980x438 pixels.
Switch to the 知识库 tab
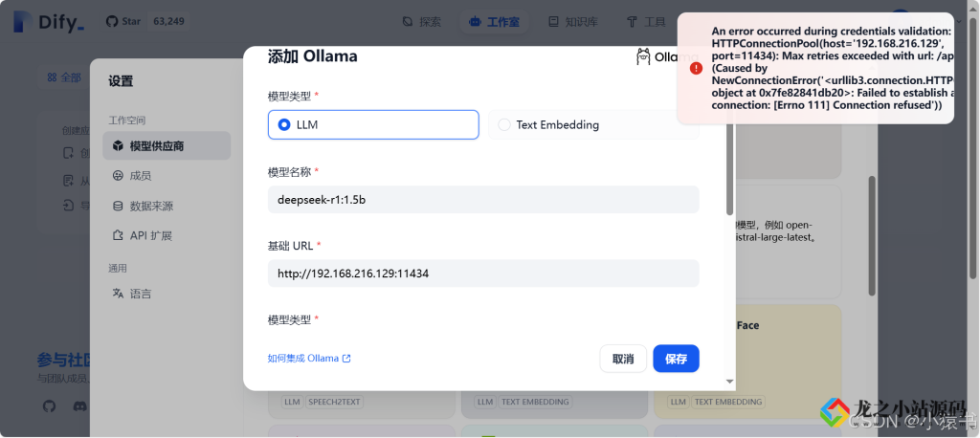[573, 22]
